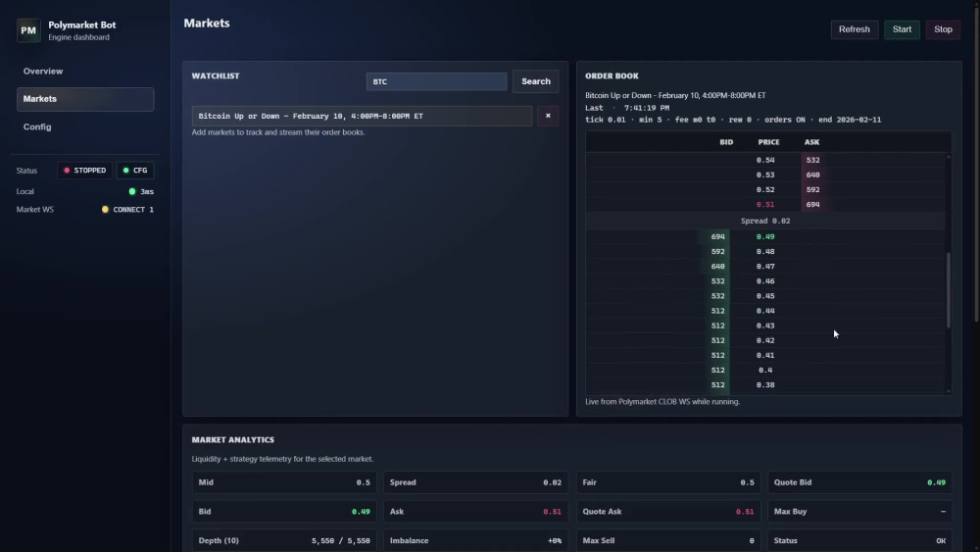Click the ORDER BOOK panel title
Image resolution: width=980 pixels, height=552 pixels.
coord(612,75)
